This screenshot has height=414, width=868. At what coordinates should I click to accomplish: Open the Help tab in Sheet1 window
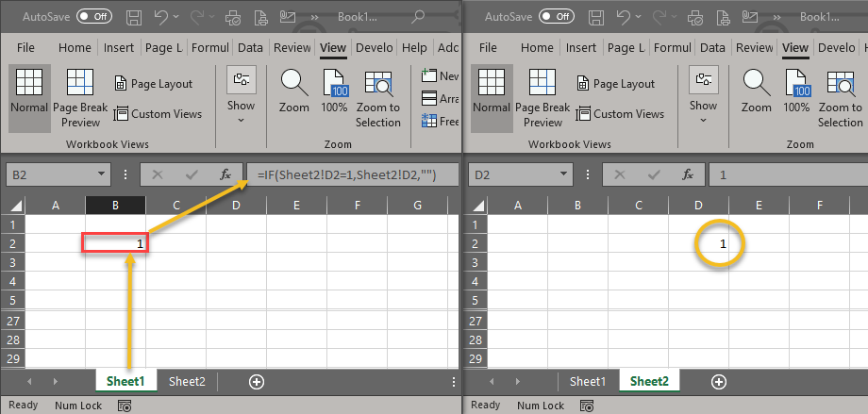click(x=414, y=48)
